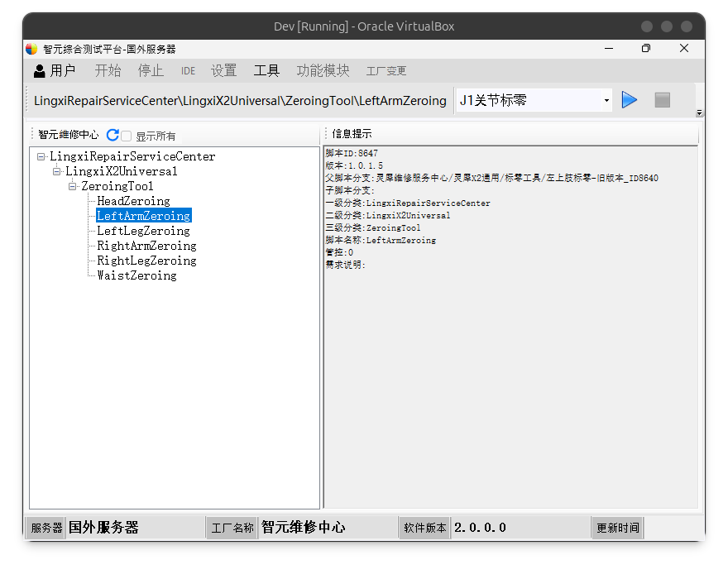Collapse the LingxiRepairServiceCenter tree node

[41, 157]
